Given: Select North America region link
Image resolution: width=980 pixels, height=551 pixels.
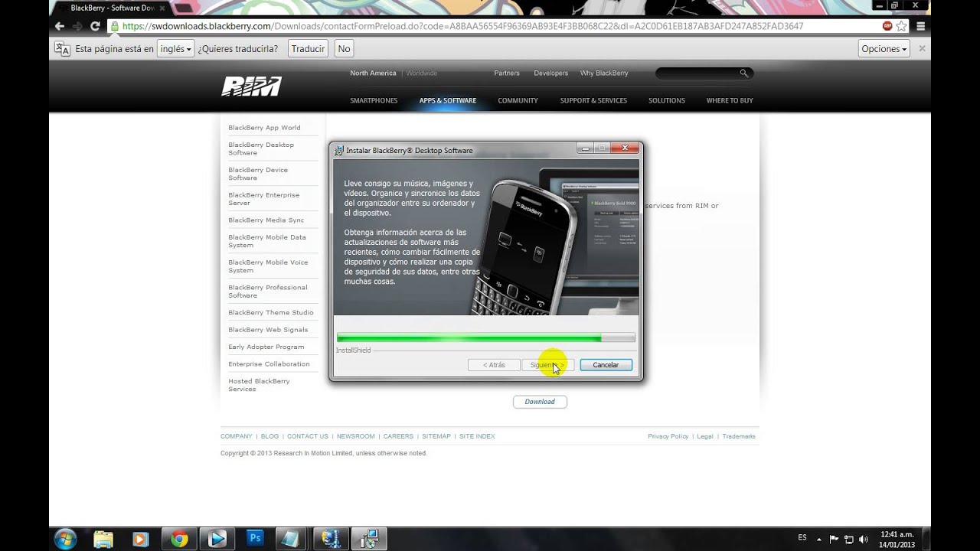Looking at the screenshot, I should coord(373,73).
